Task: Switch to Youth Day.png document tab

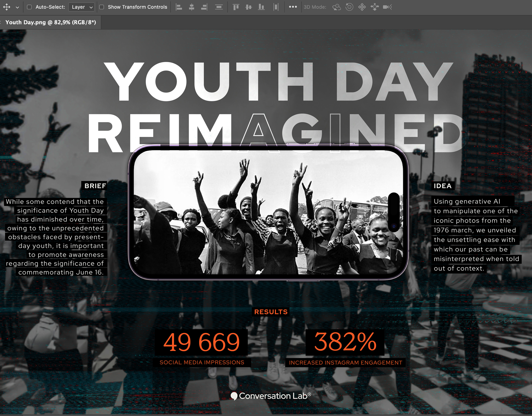Action: click(51, 22)
